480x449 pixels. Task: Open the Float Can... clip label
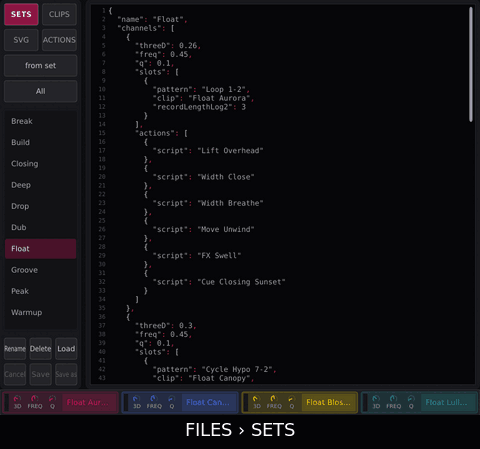(x=208, y=403)
